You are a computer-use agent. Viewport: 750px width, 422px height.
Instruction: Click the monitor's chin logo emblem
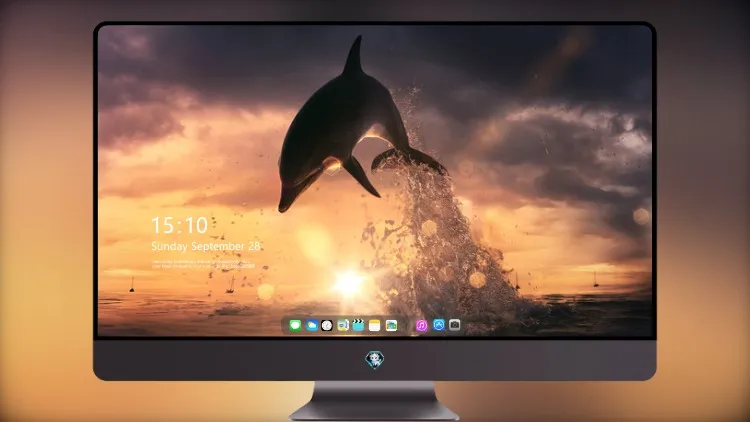click(375, 360)
